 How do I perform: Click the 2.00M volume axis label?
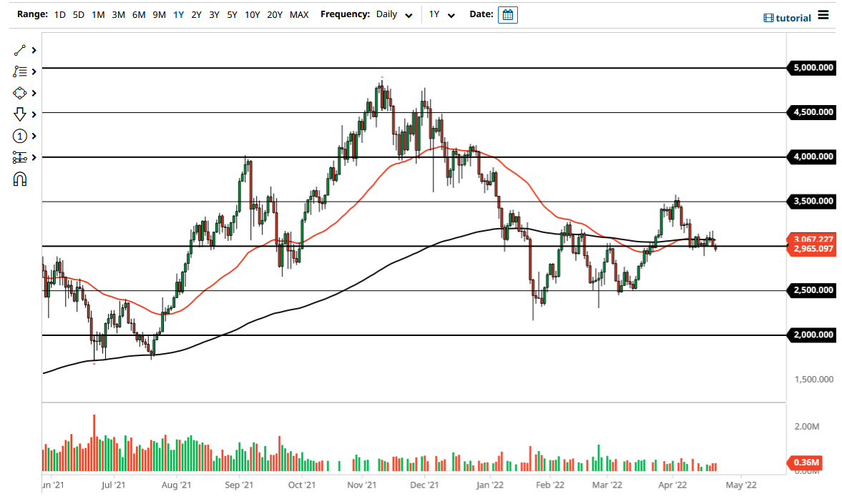tap(807, 427)
